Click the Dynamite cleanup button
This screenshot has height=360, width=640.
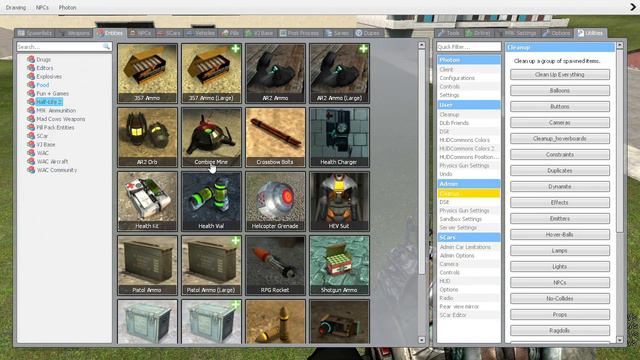tap(560, 187)
